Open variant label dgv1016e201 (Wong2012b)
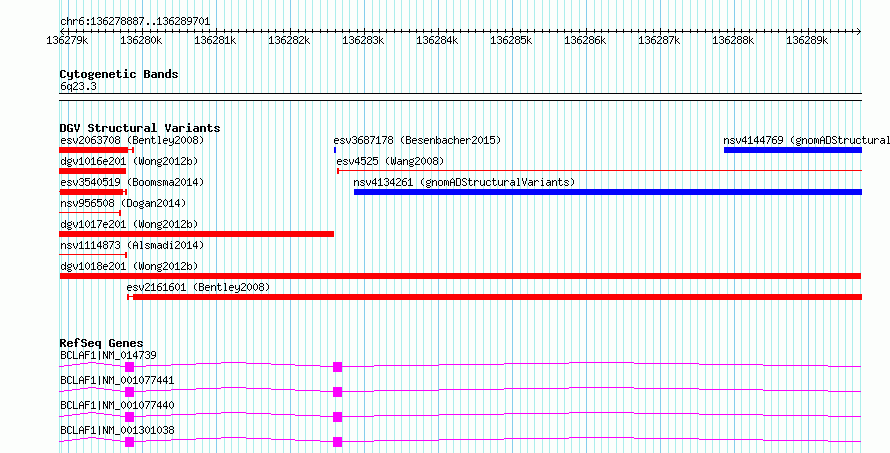Image resolution: width=890 pixels, height=453 pixels. [129, 161]
